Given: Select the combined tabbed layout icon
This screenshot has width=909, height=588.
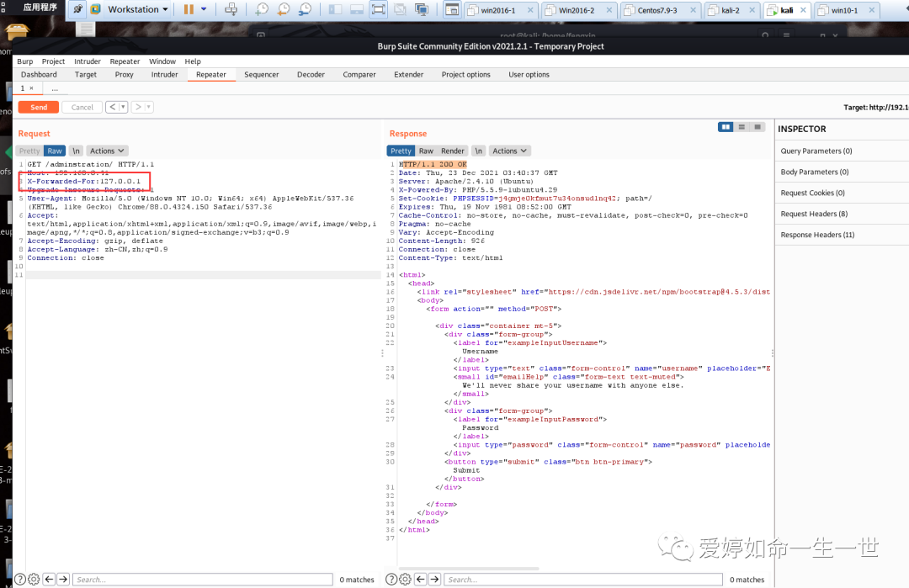Looking at the screenshot, I should 757,127.
